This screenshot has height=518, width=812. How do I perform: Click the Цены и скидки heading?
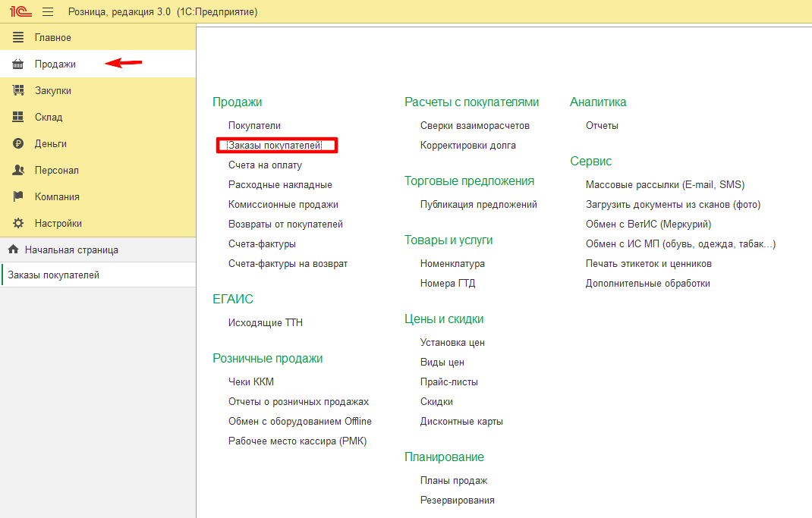coord(444,319)
